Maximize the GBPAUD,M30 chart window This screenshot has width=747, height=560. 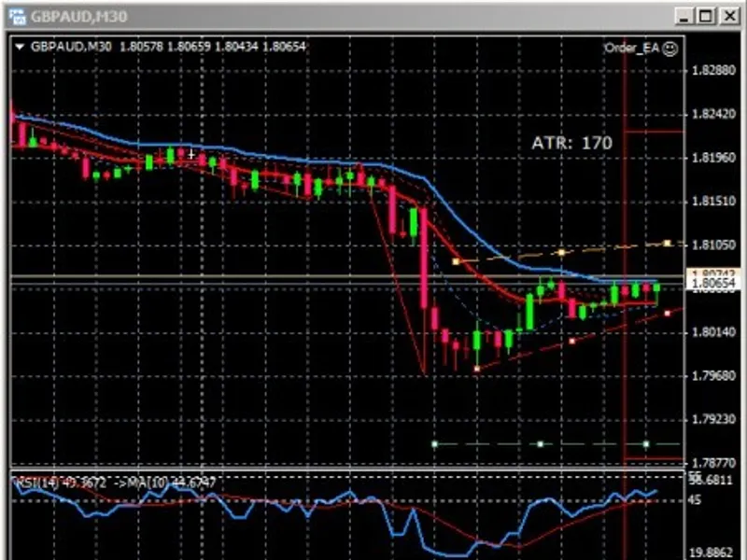coord(706,17)
